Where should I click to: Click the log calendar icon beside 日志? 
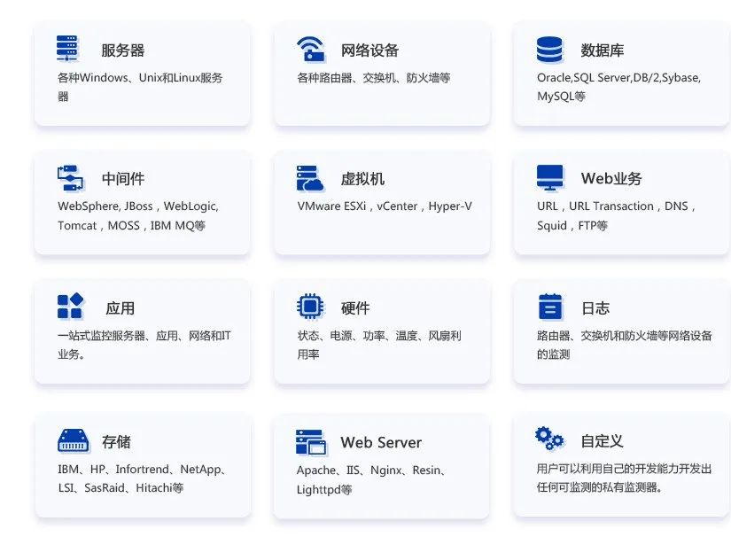(550, 307)
